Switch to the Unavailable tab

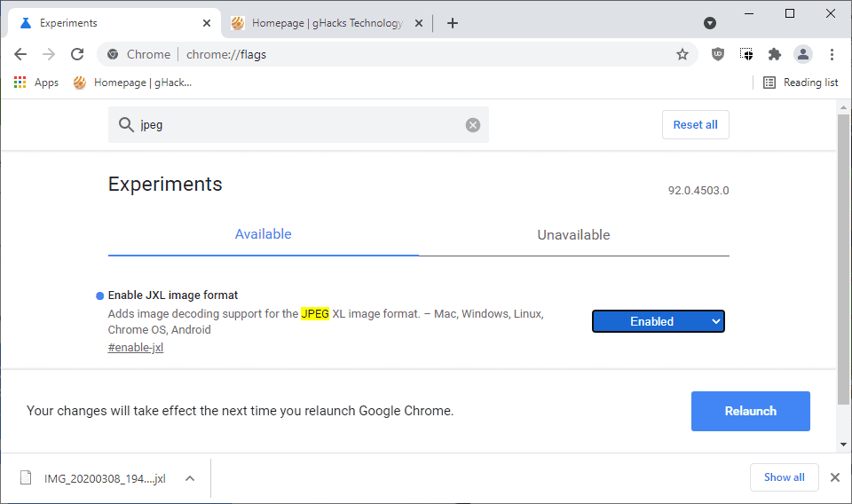(574, 234)
